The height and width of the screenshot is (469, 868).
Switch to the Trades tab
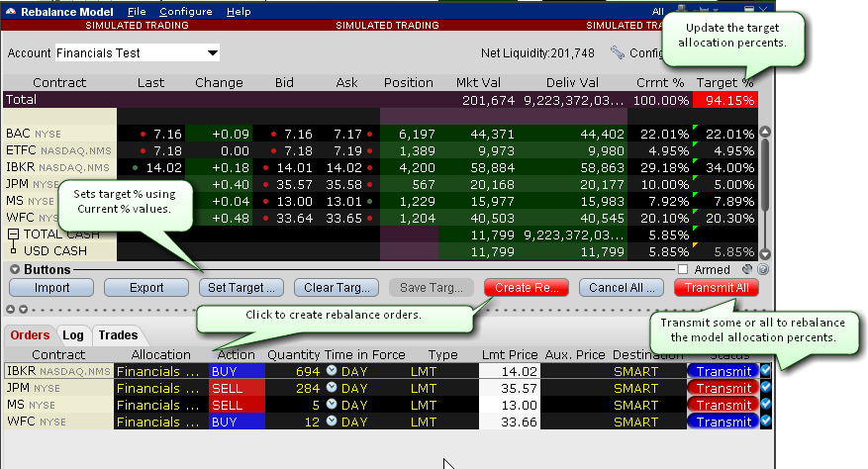point(115,335)
